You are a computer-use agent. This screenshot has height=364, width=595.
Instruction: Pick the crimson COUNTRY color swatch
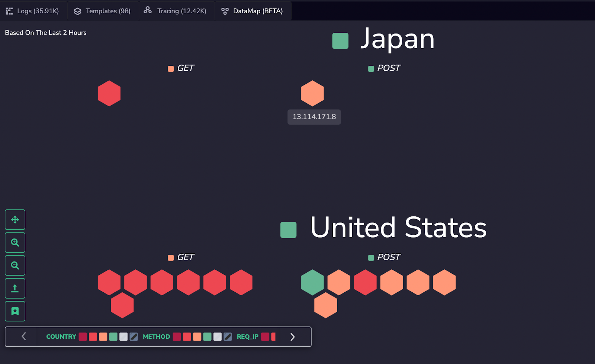(83, 337)
